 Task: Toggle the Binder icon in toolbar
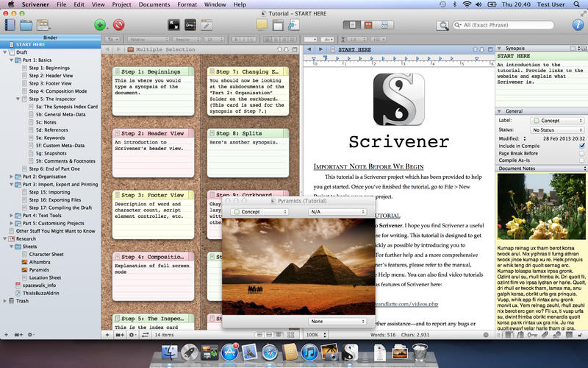click(x=10, y=25)
